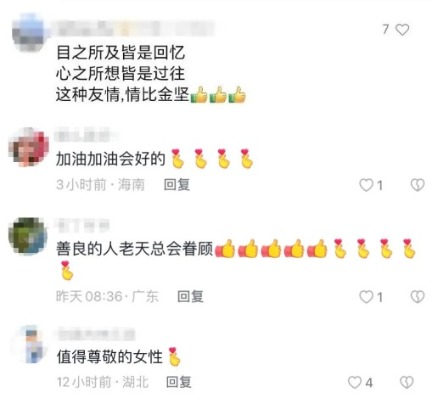The image size is (447, 411).
Task: Dislike the 值得尊敬的女性 comment
Action: pos(407,382)
